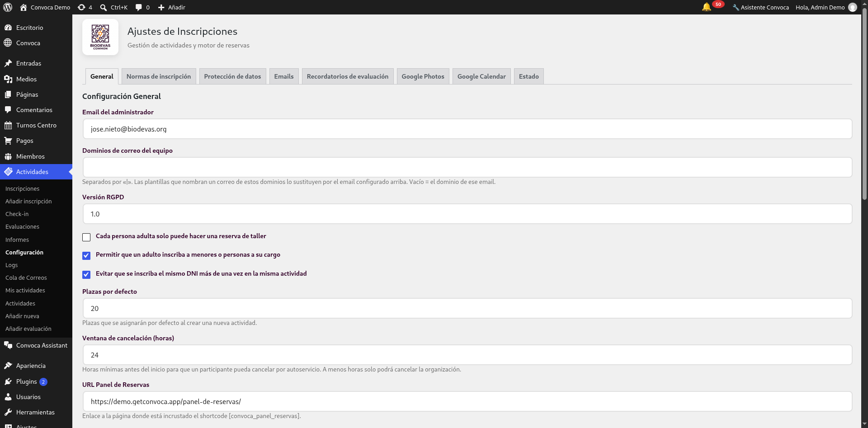Focus the Email del administrador field
868x428 pixels.
467,129
